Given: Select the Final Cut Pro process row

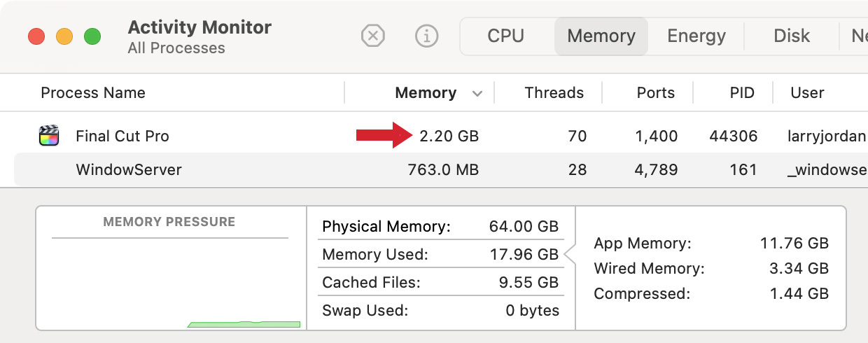Looking at the screenshot, I should pos(434,136).
